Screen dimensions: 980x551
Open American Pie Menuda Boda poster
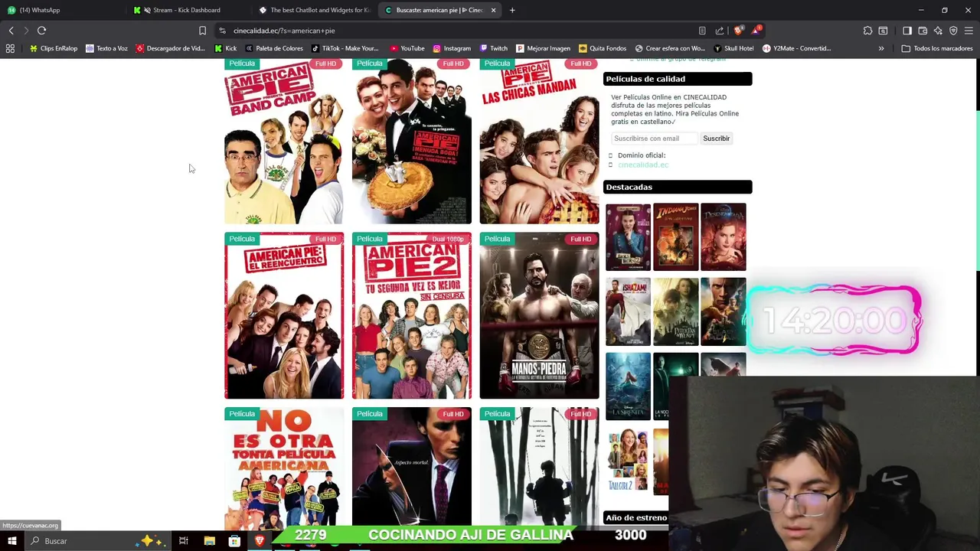pos(412,141)
